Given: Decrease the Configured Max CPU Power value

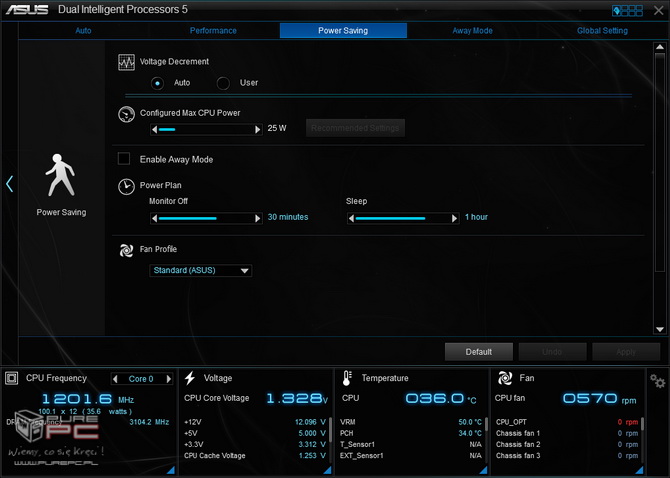Looking at the screenshot, I should [x=155, y=129].
